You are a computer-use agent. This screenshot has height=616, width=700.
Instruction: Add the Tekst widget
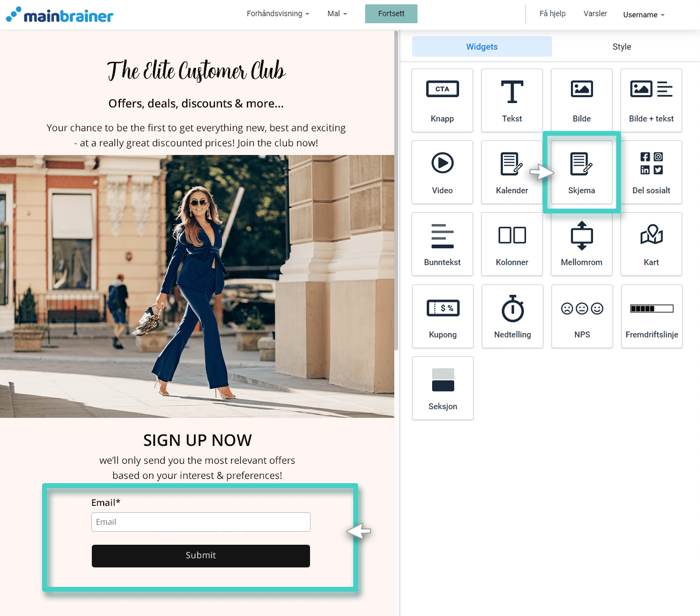(511, 100)
